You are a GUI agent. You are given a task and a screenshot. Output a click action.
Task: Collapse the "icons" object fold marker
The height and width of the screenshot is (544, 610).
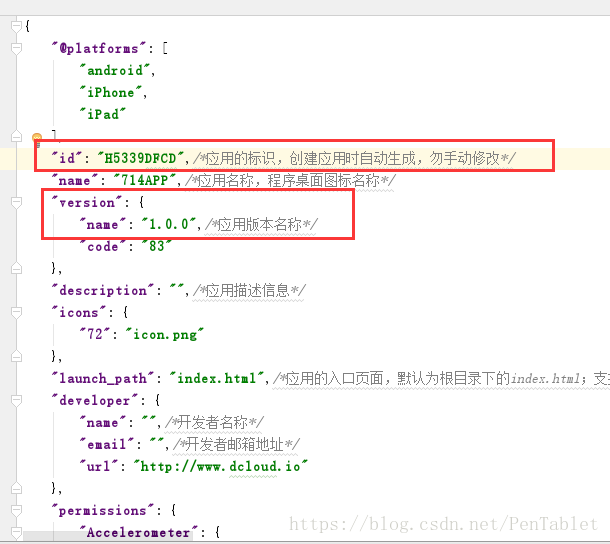pos(16,312)
